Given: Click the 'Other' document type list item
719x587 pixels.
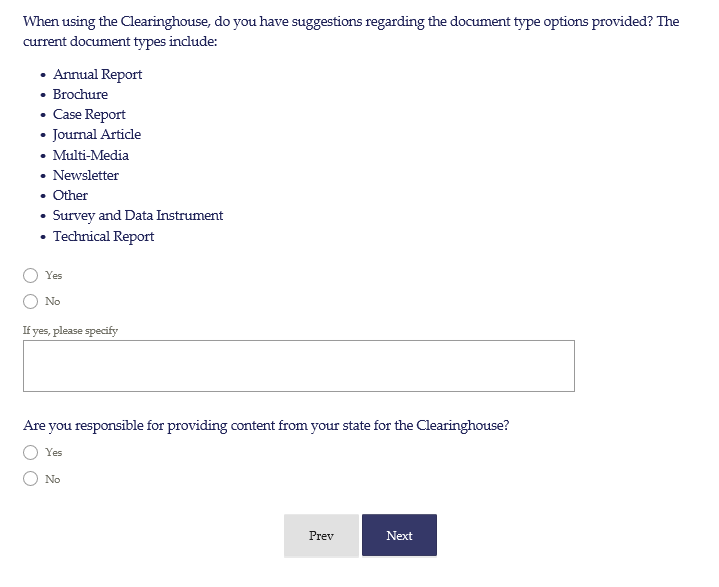Looking at the screenshot, I should click(x=70, y=195).
